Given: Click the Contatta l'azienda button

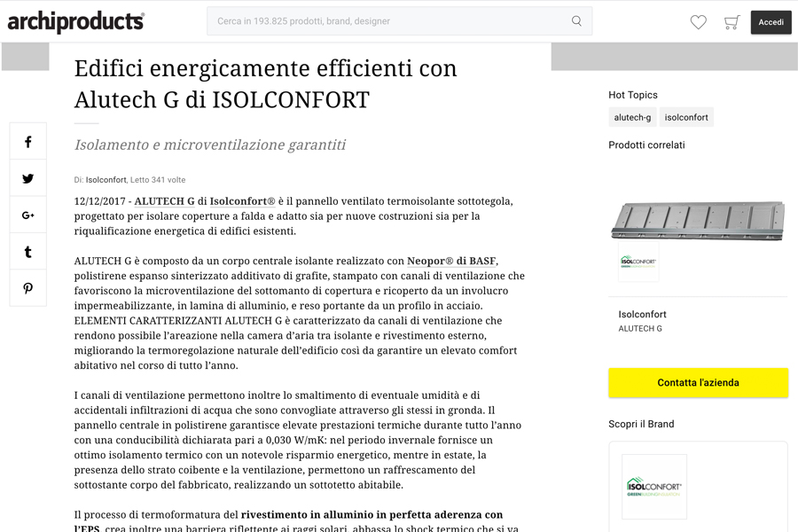Looking at the screenshot, I should pos(698,383).
